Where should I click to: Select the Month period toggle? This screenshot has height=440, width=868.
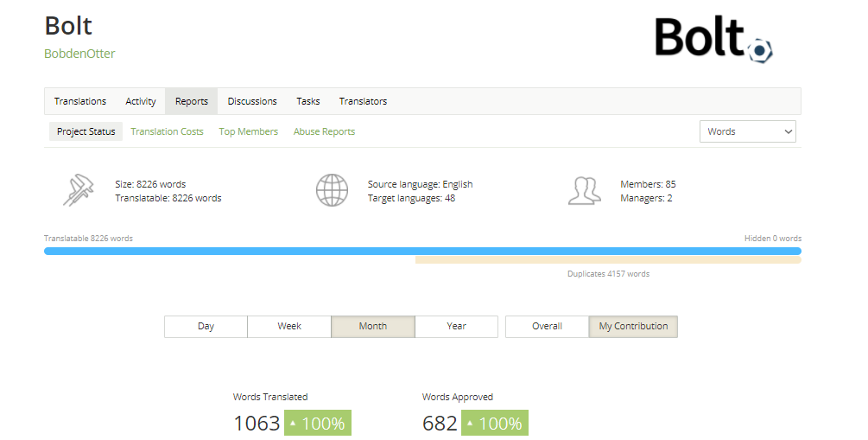tap(373, 327)
